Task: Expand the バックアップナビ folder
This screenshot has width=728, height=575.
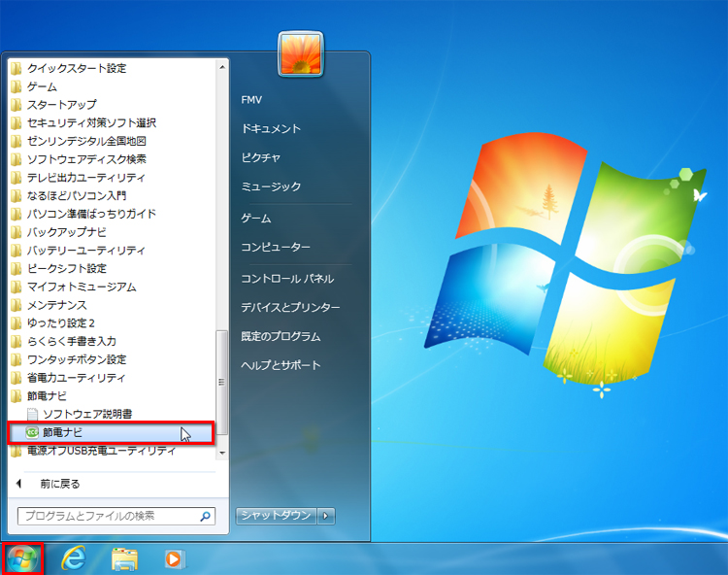Action: click(58, 232)
